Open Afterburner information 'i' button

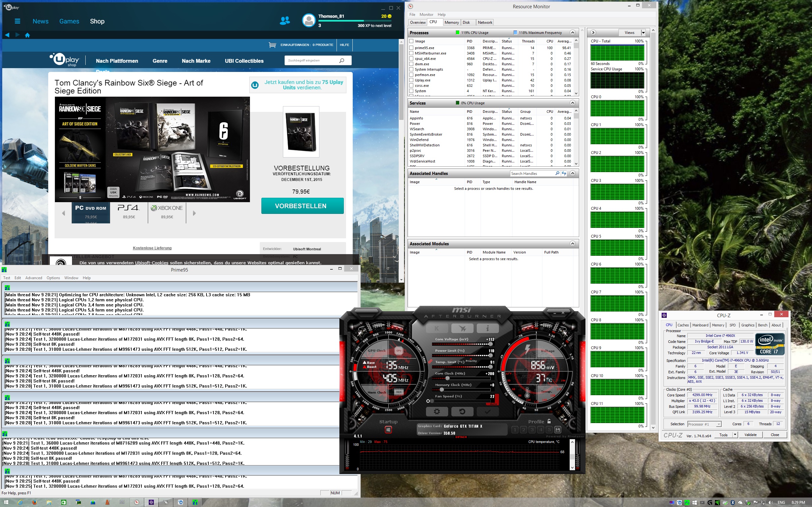(x=487, y=328)
